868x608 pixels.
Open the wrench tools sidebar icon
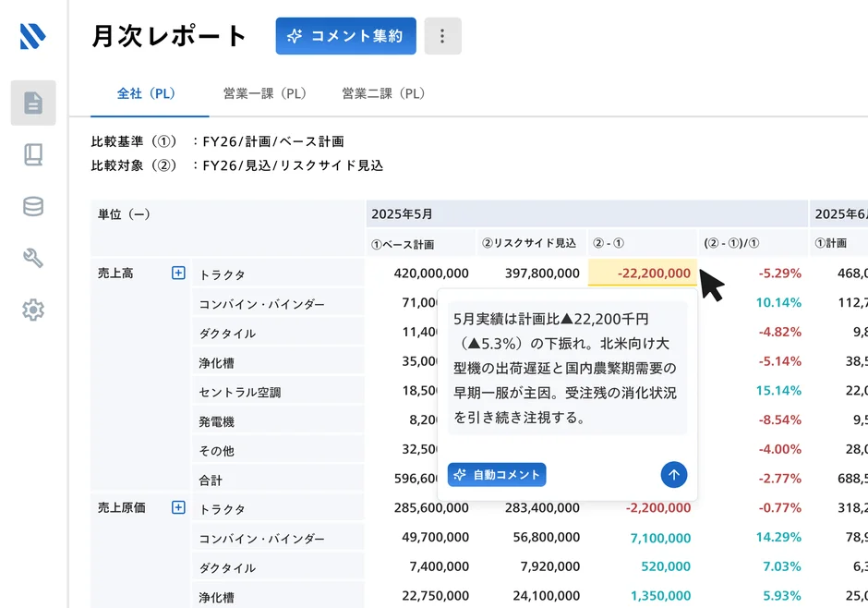click(33, 258)
